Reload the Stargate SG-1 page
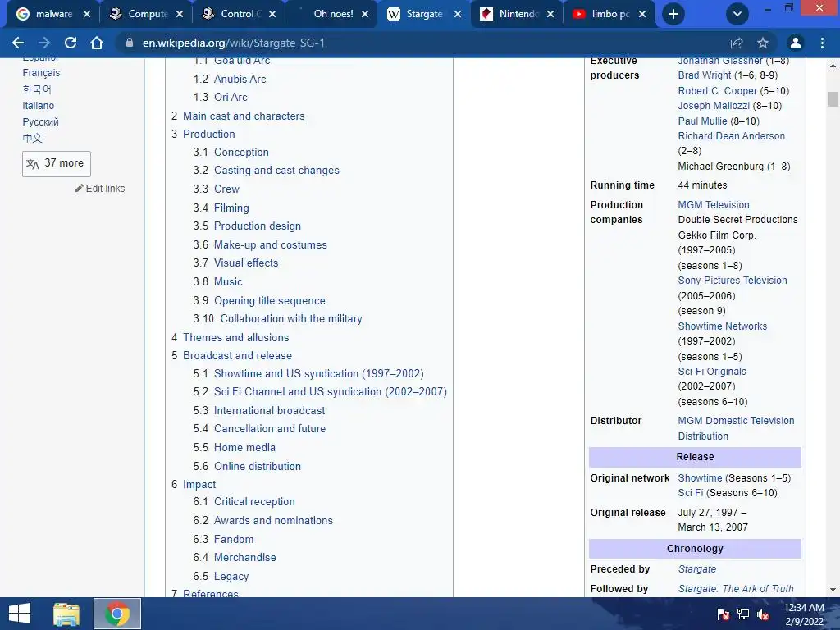 click(x=71, y=43)
